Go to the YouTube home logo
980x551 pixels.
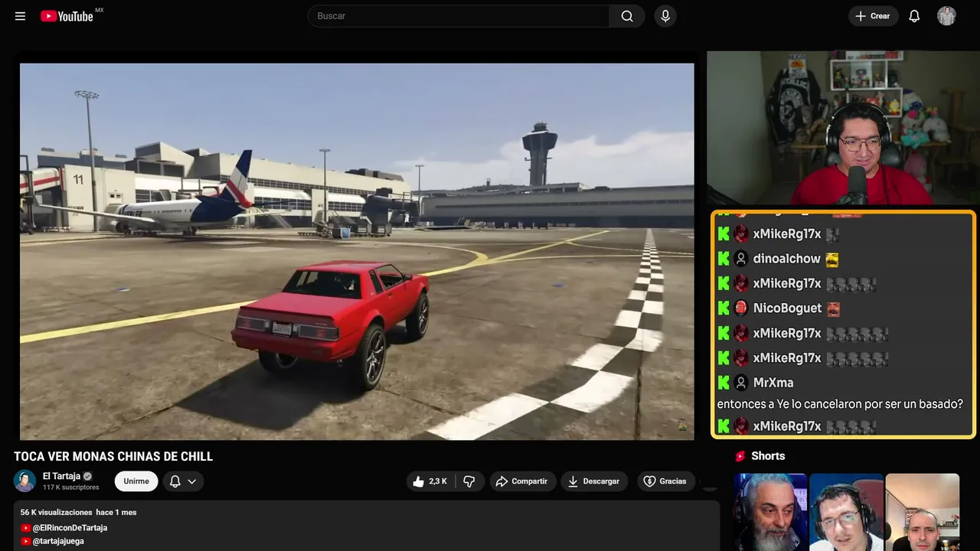tap(67, 16)
